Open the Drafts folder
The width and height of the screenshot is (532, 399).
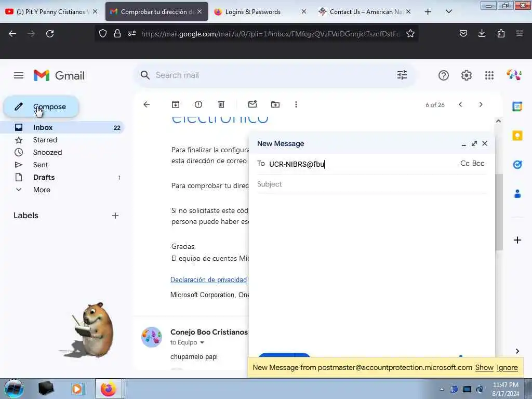(x=44, y=178)
